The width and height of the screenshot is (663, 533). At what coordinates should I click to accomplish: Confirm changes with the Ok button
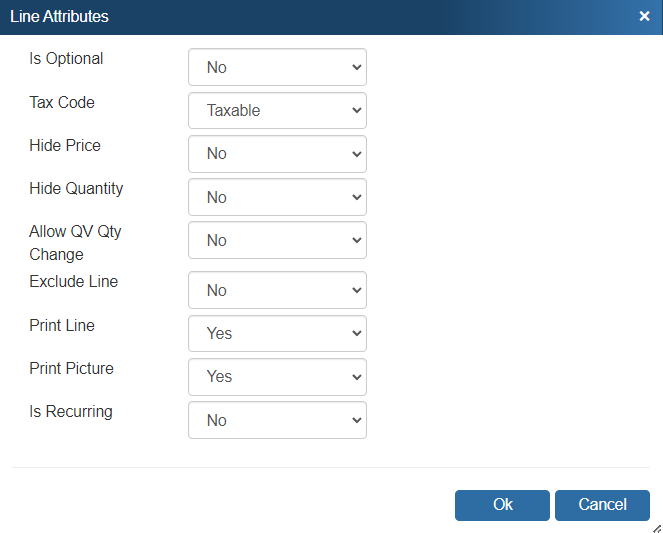(502, 505)
